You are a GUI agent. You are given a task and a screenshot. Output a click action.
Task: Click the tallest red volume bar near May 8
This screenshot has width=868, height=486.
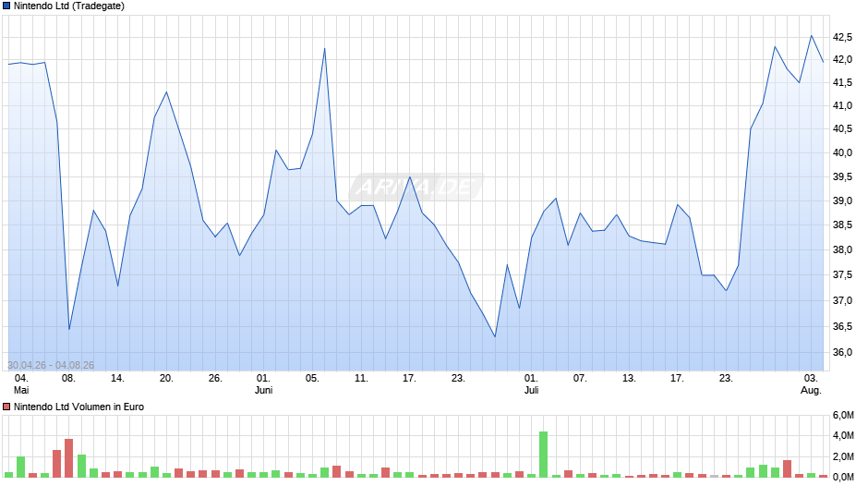[x=68, y=458]
